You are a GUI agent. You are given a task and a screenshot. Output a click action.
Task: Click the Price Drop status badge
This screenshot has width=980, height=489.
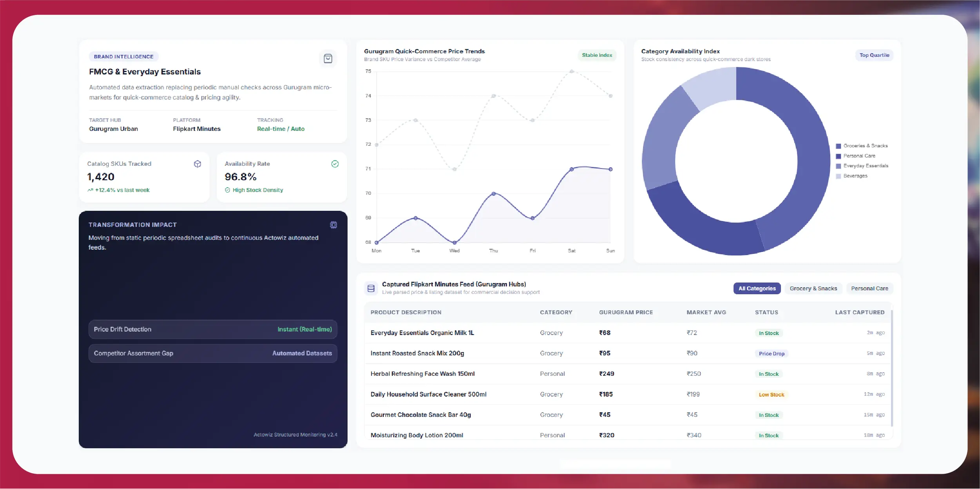pyautogui.click(x=771, y=353)
